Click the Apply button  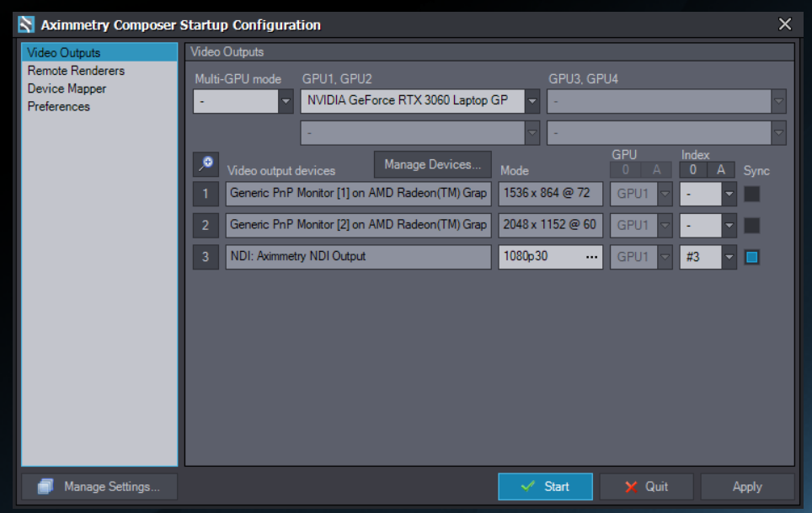click(747, 487)
